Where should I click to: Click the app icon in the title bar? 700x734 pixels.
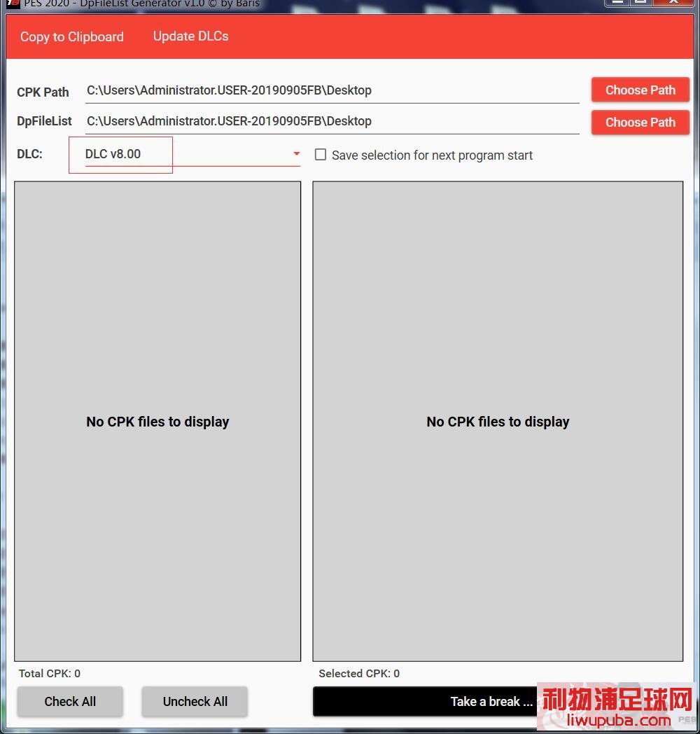click(x=13, y=4)
